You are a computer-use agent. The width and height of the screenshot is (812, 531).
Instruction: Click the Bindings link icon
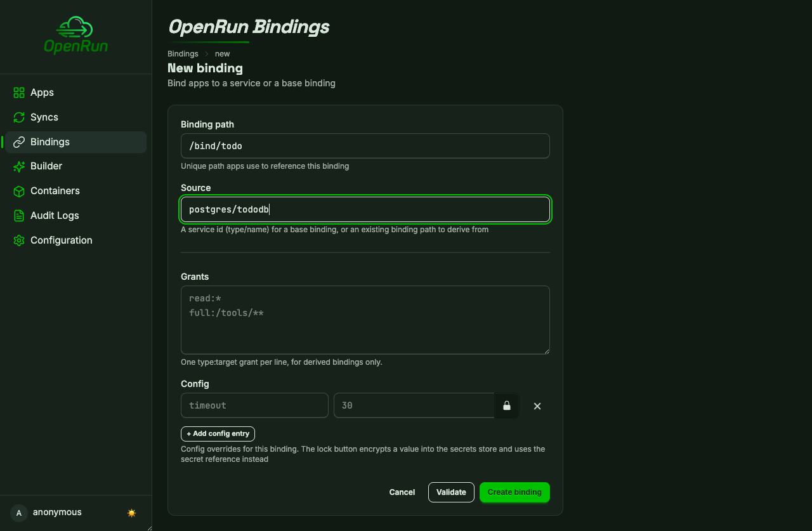click(x=19, y=142)
